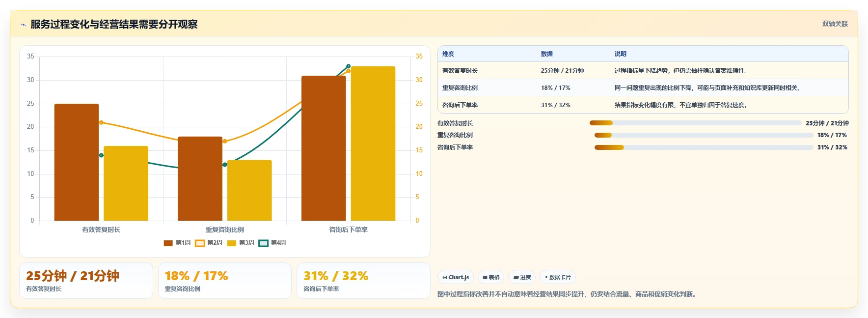Image resolution: width=868 pixels, height=318 pixels.
Task: Click the 有效答复时长 label beside its progress bar
Action: pos(455,123)
